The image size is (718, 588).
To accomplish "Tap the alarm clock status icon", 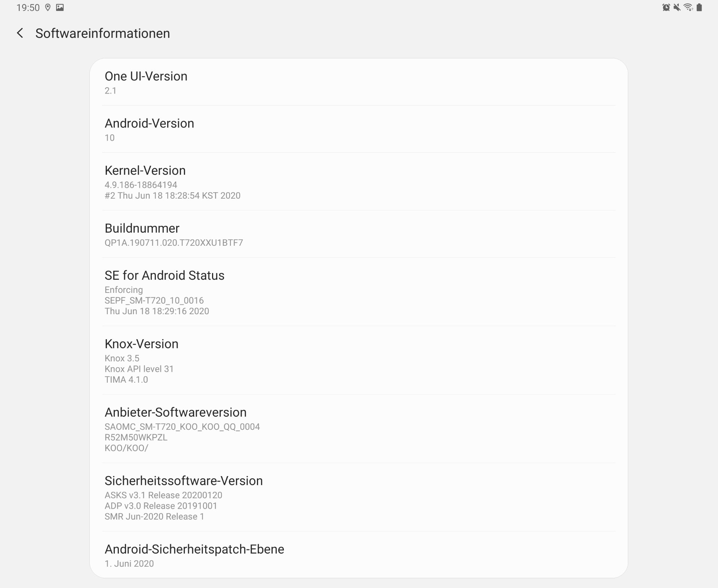I will point(666,7).
